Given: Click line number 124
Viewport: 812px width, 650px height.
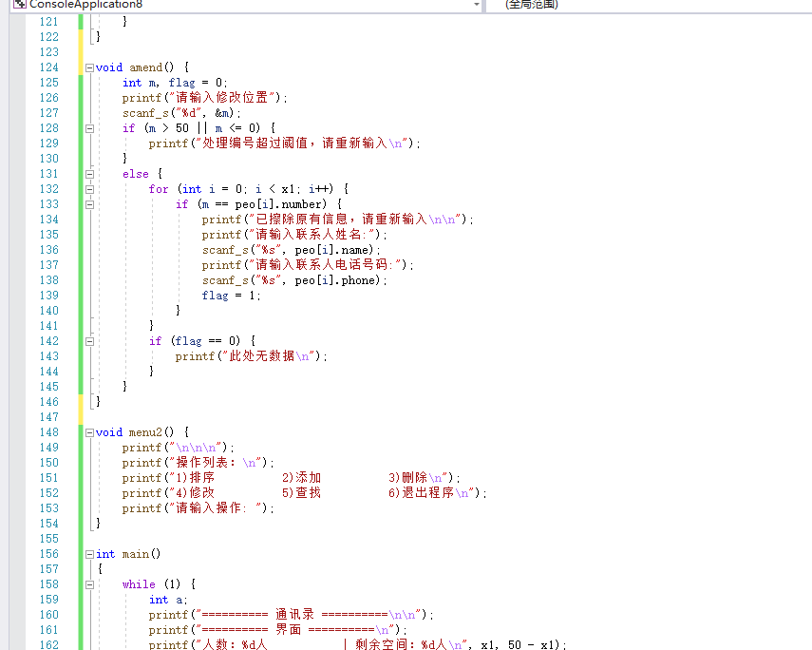Looking at the screenshot, I should click(49, 67).
